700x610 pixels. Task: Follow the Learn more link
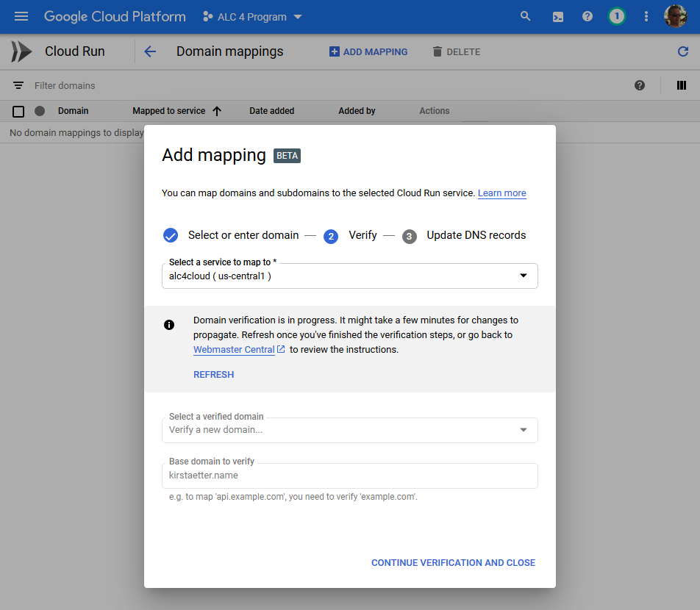click(x=501, y=193)
